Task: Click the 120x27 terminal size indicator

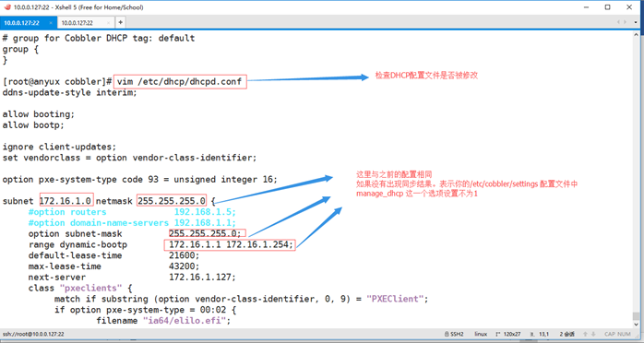Action: [x=512, y=334]
